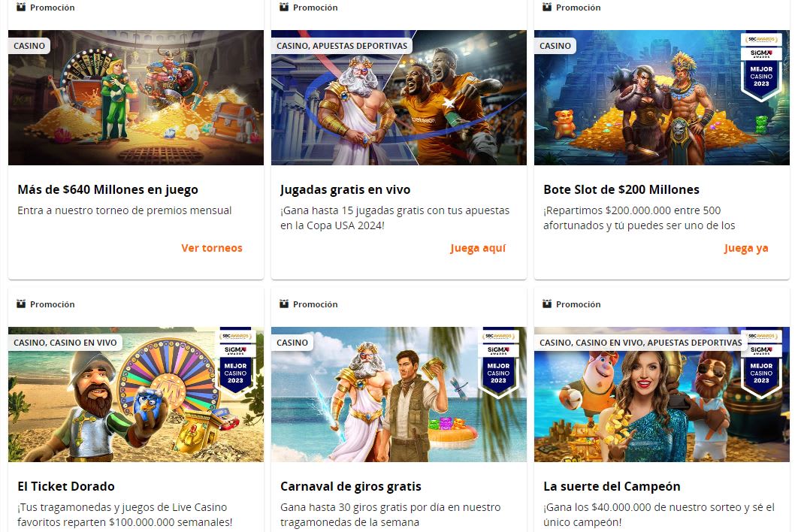This screenshot has height=532, width=798.
Task: Select the CASINO, CASINO EN VIVO tag
Action: coord(65,343)
